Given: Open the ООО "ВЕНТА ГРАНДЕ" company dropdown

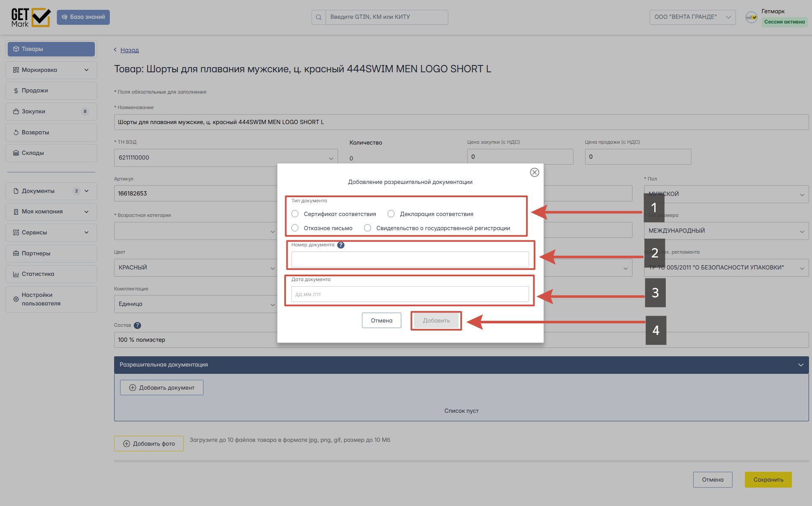Looking at the screenshot, I should (692, 17).
